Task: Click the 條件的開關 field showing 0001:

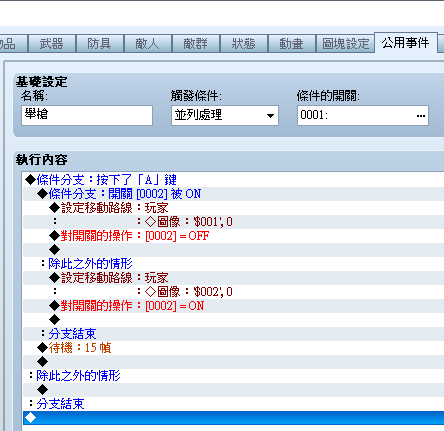Action: click(363, 115)
